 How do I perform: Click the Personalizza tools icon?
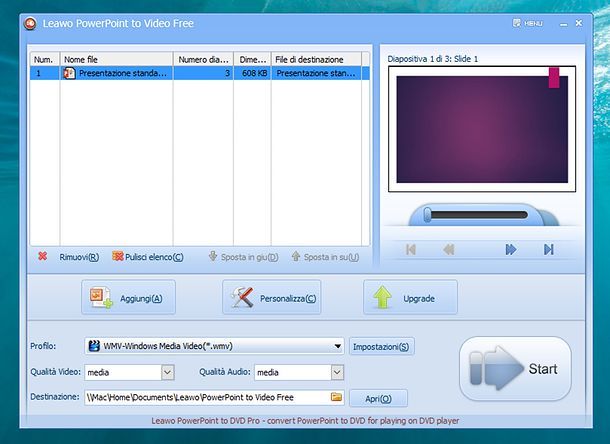click(x=242, y=297)
